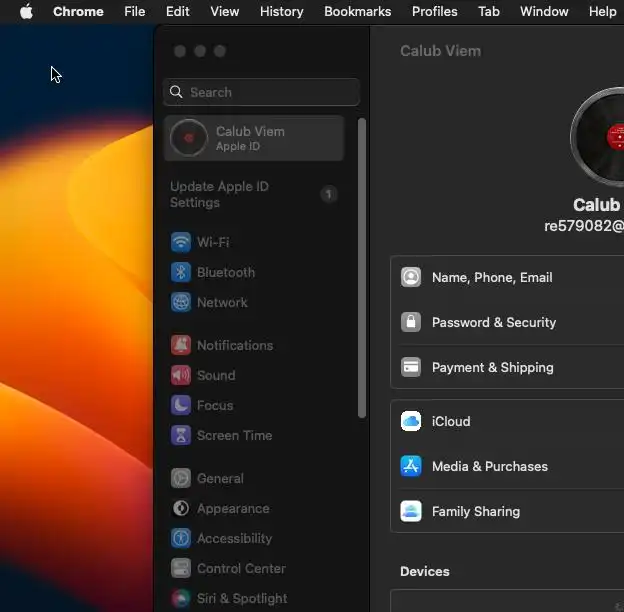The width and height of the screenshot is (624, 612).
Task: Click the yellow minimize window button
Action: tap(200, 51)
